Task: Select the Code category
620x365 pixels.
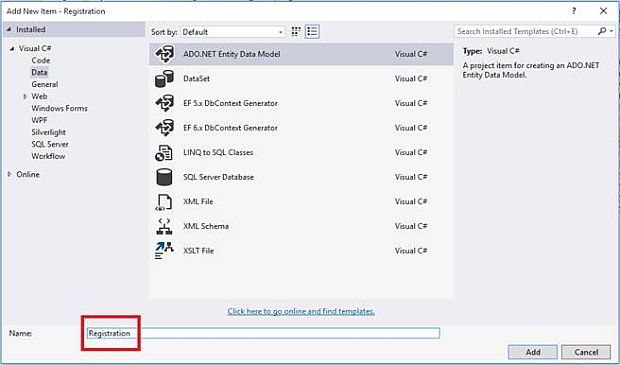Action: pyautogui.click(x=41, y=61)
